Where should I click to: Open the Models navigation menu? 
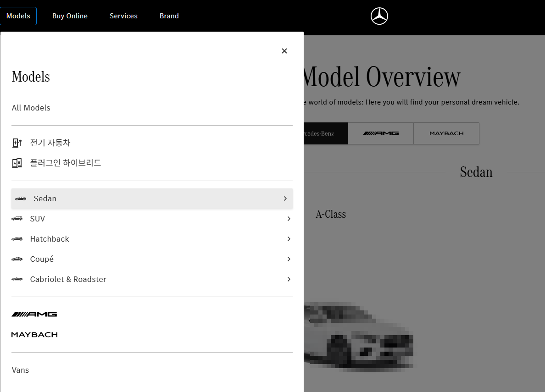tap(18, 16)
